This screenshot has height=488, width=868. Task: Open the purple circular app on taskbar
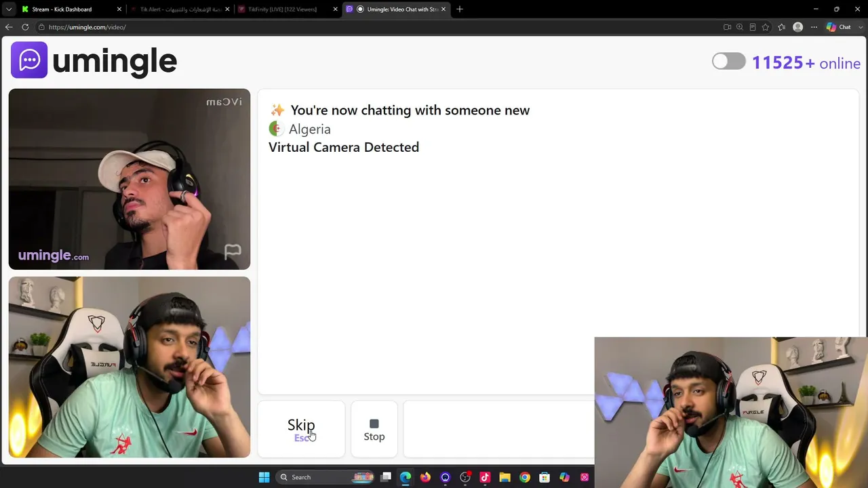point(445,477)
